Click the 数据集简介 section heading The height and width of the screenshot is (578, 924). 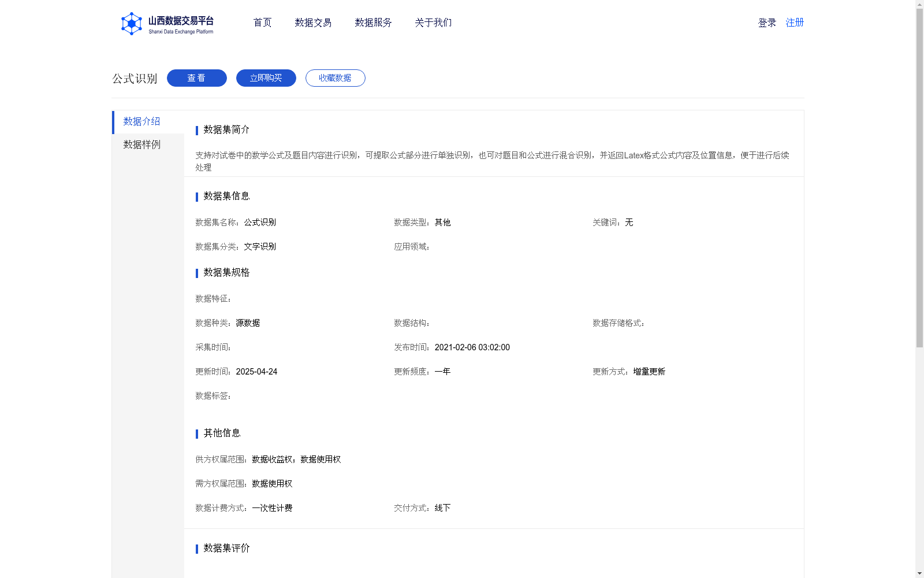pyautogui.click(x=226, y=129)
